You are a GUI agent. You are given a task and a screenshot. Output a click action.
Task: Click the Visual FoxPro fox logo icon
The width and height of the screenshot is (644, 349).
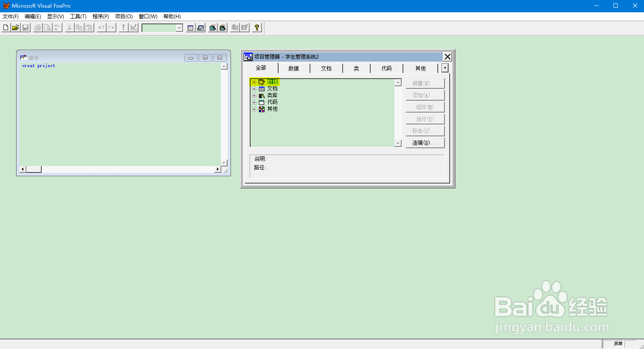[x=6, y=6]
